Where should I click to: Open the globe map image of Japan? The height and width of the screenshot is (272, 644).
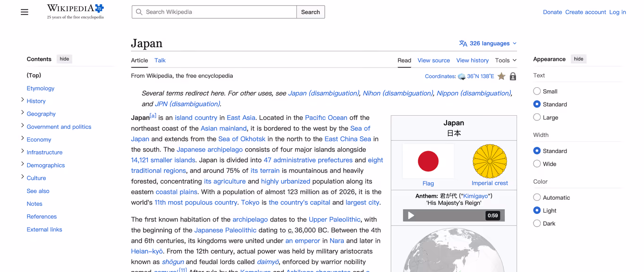[x=454, y=249]
